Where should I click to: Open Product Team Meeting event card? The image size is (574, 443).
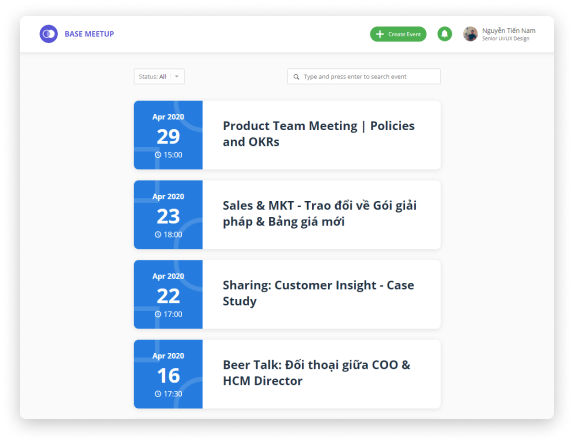point(287,135)
